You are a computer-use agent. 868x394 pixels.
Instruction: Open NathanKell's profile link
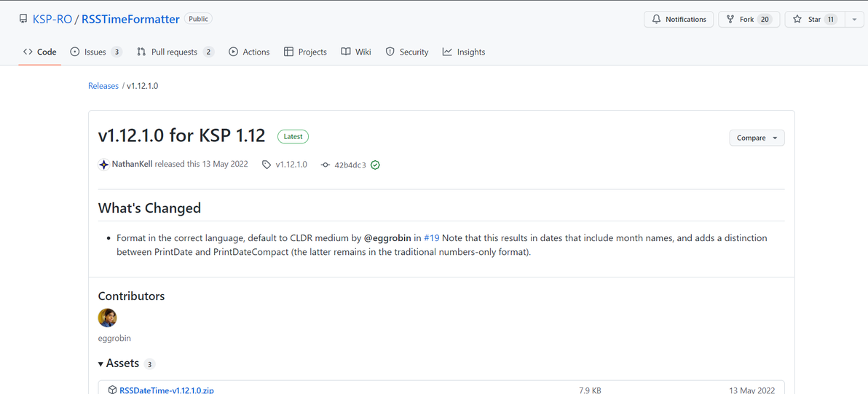pyautogui.click(x=133, y=165)
